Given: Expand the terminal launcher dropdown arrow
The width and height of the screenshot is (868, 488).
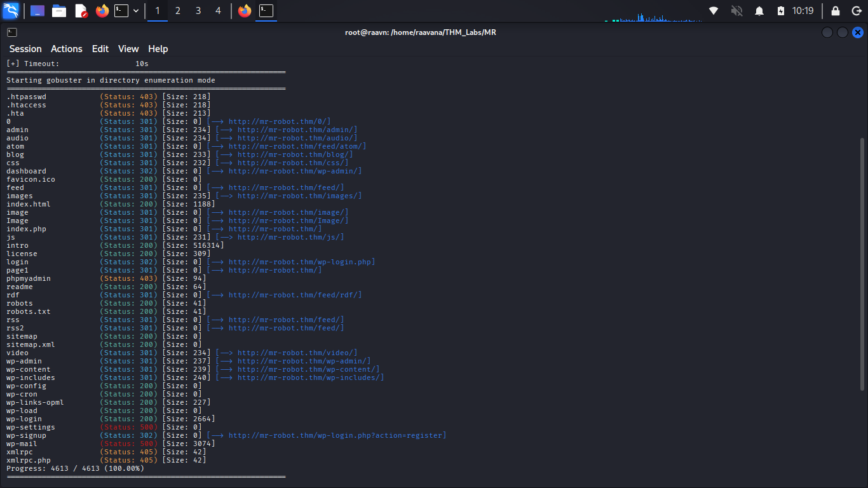Looking at the screenshot, I should [136, 11].
